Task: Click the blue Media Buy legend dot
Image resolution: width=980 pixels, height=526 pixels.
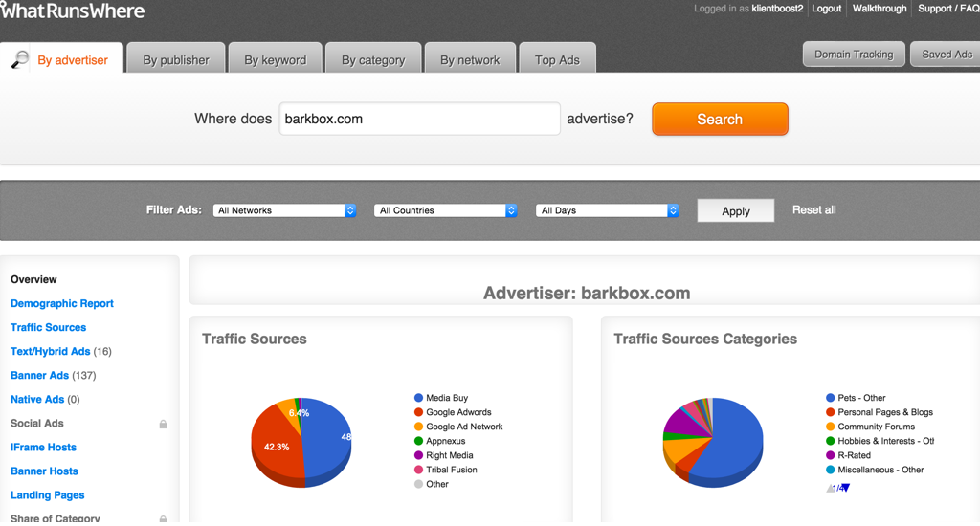Action: 419,398
